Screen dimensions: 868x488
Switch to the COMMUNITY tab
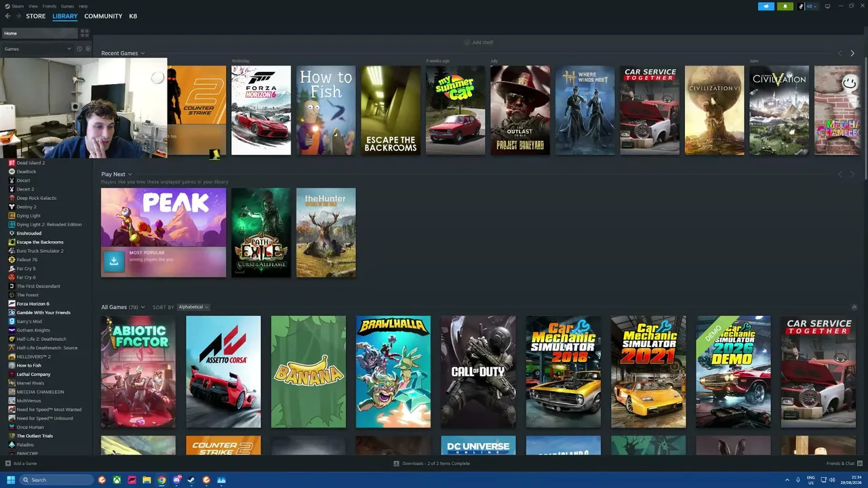click(103, 16)
